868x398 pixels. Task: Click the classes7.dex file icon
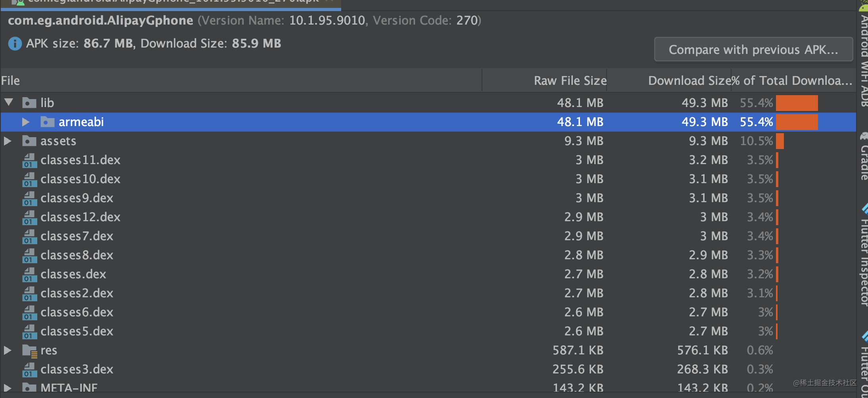point(29,236)
